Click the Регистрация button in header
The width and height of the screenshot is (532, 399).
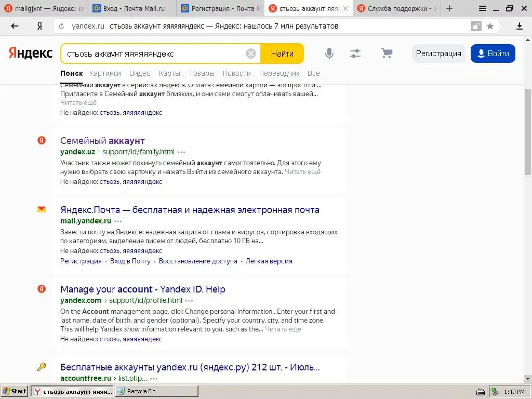pos(438,54)
